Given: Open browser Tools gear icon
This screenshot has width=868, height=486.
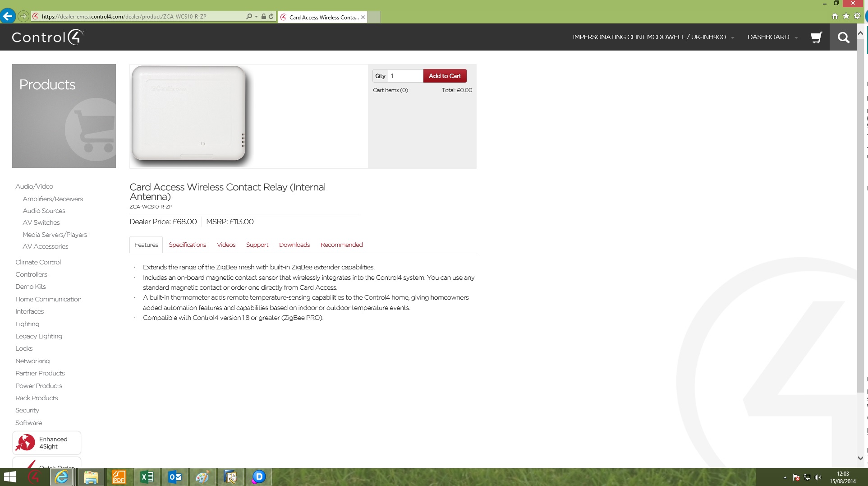Looking at the screenshot, I should 857,16.
